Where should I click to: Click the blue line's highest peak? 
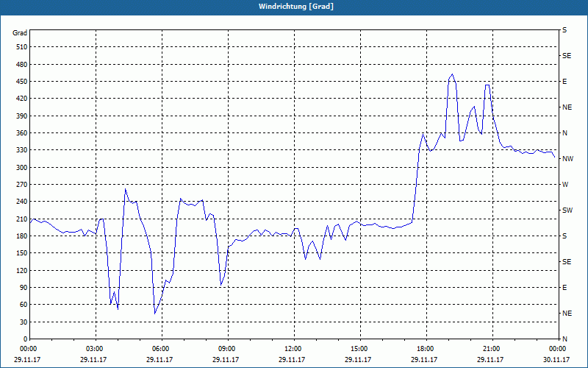point(452,74)
